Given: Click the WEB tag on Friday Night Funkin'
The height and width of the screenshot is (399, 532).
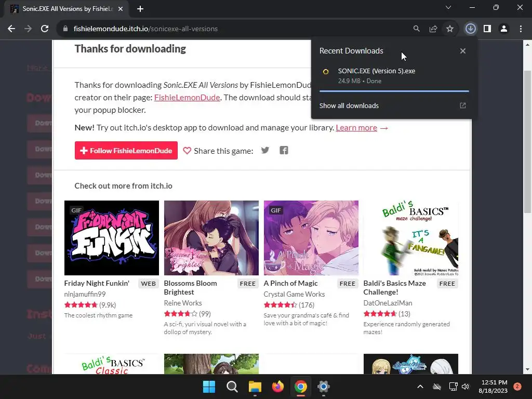Looking at the screenshot, I should point(148,284).
